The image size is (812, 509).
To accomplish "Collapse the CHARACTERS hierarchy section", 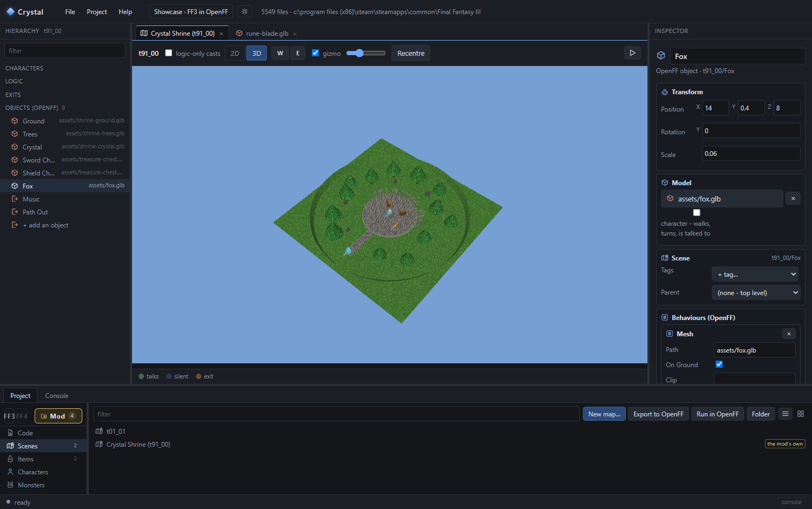I will tap(24, 68).
